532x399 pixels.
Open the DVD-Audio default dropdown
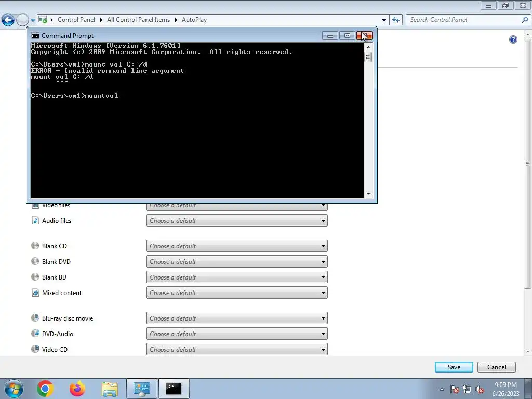click(237, 334)
